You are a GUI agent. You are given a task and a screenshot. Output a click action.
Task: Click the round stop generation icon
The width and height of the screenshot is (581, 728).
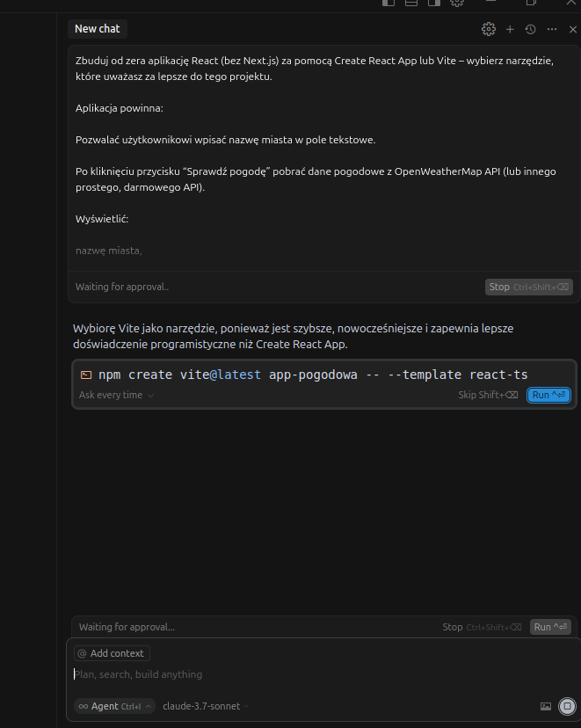tap(567, 706)
